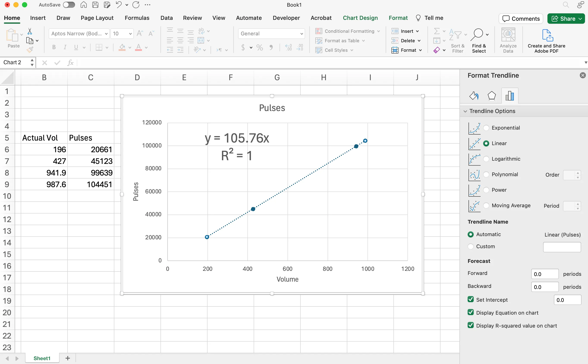Uncheck Display R-squared value on chart
This screenshot has height=364, width=588.
pyautogui.click(x=470, y=325)
